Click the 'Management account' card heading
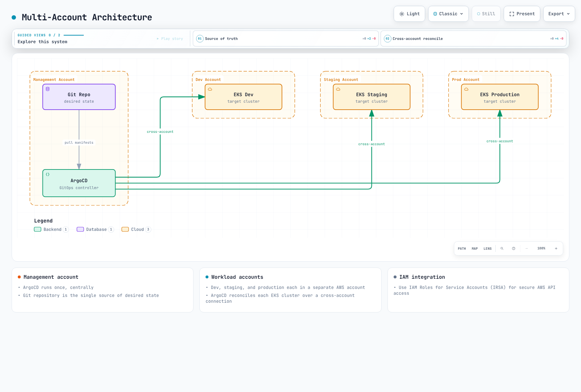Viewport: 581px width, 392px height. (51, 277)
